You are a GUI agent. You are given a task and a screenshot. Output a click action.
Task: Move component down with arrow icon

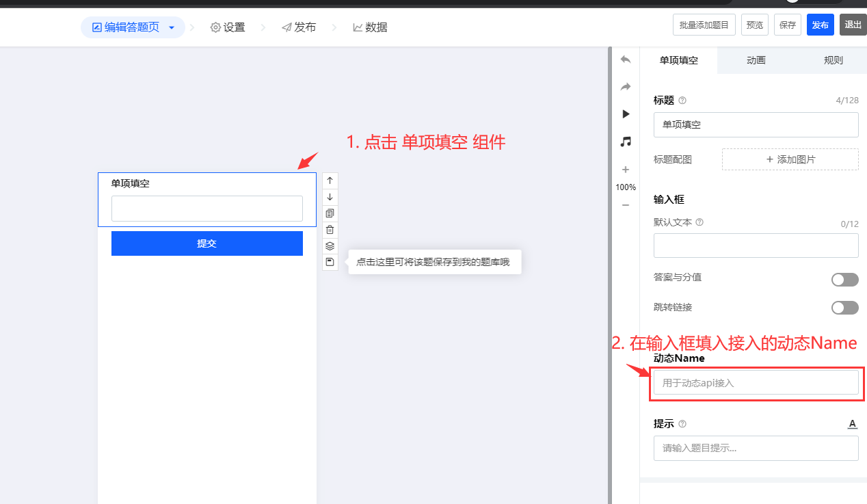(x=330, y=197)
